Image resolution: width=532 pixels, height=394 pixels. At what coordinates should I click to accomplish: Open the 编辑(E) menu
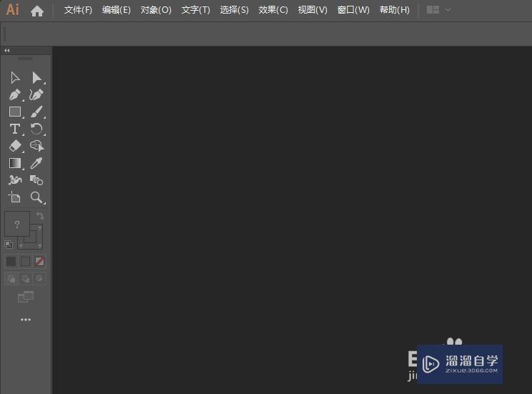click(117, 10)
